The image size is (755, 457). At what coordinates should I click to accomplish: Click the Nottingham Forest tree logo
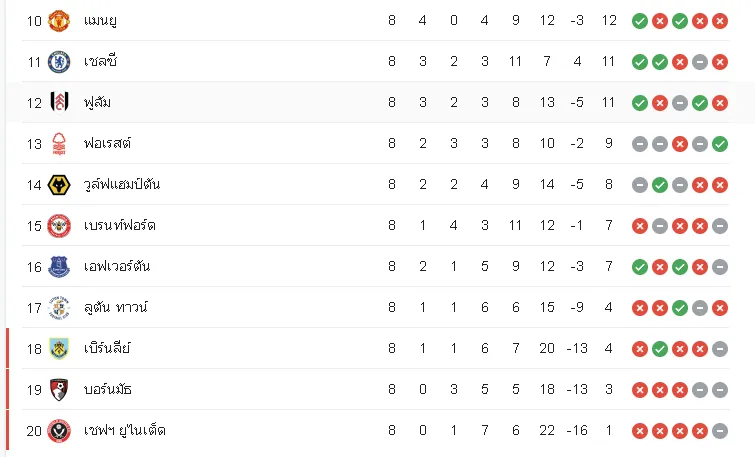[59, 144]
